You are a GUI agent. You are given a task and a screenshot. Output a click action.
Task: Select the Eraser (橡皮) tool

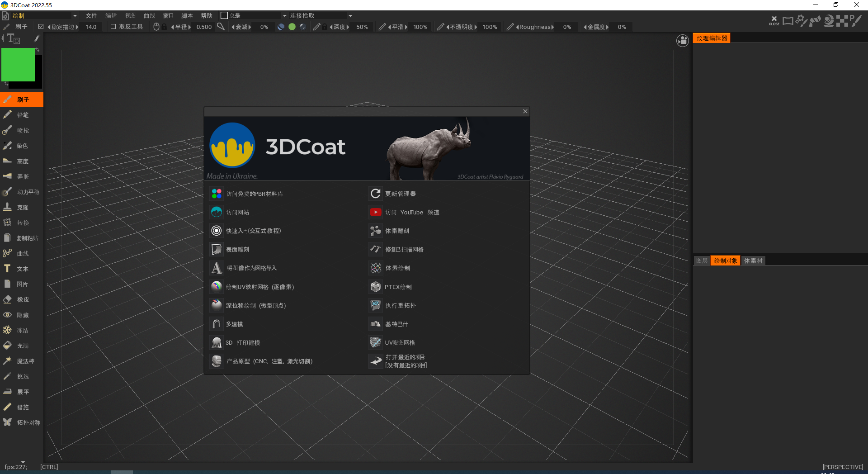pyautogui.click(x=21, y=299)
